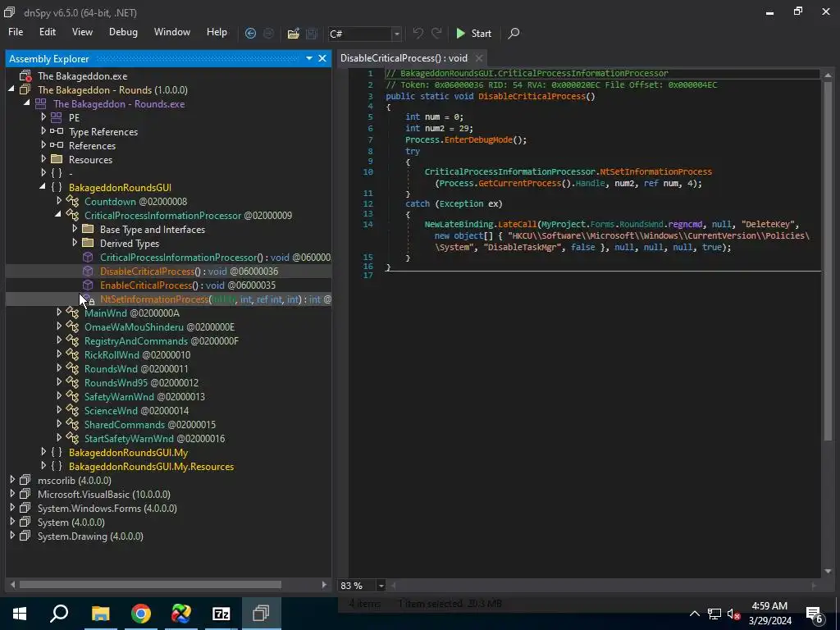
Task: Select The Bakageddon.exe assembly icon
Action: pos(25,76)
